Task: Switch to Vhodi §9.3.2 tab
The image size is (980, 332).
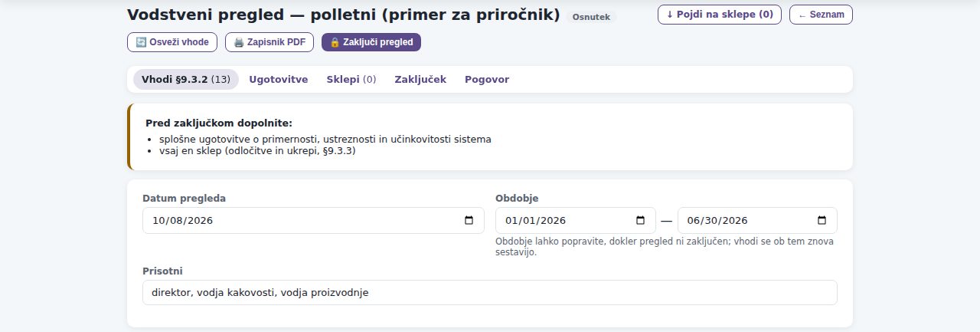Action: coord(186,80)
